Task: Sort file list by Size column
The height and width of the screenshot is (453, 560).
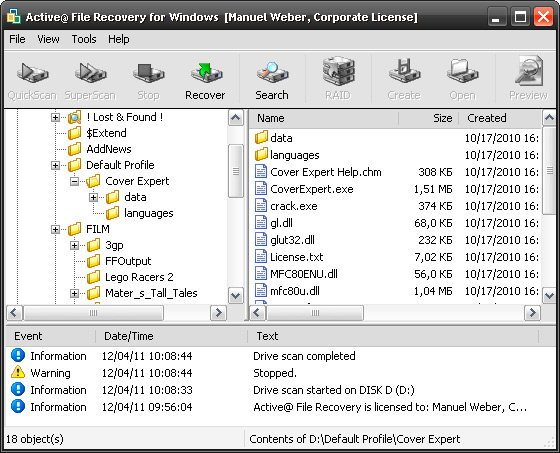Action: click(x=428, y=118)
